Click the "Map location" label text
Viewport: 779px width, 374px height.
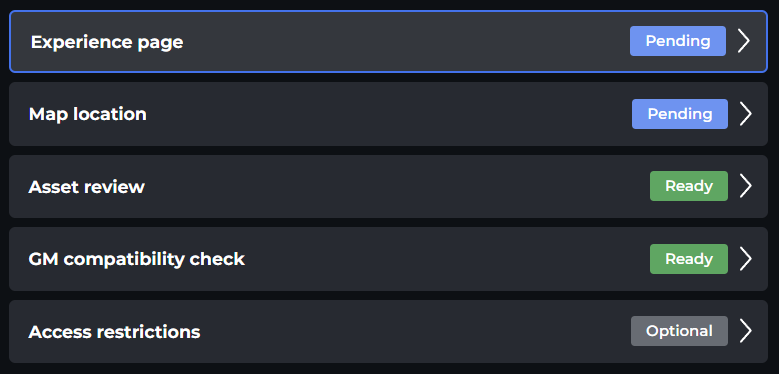pos(87,114)
